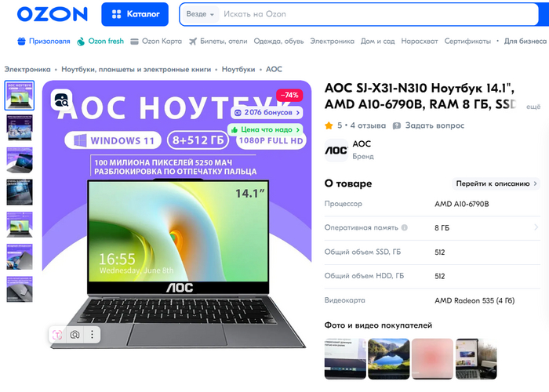Open the three-dot more options menu
549x392 pixels.
pyautogui.click(x=92, y=335)
